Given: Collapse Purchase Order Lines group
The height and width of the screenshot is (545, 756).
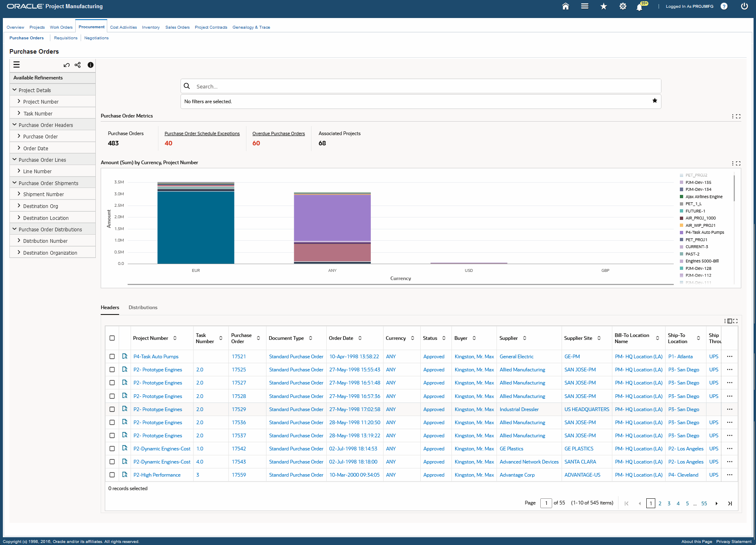Looking at the screenshot, I should (x=15, y=159).
